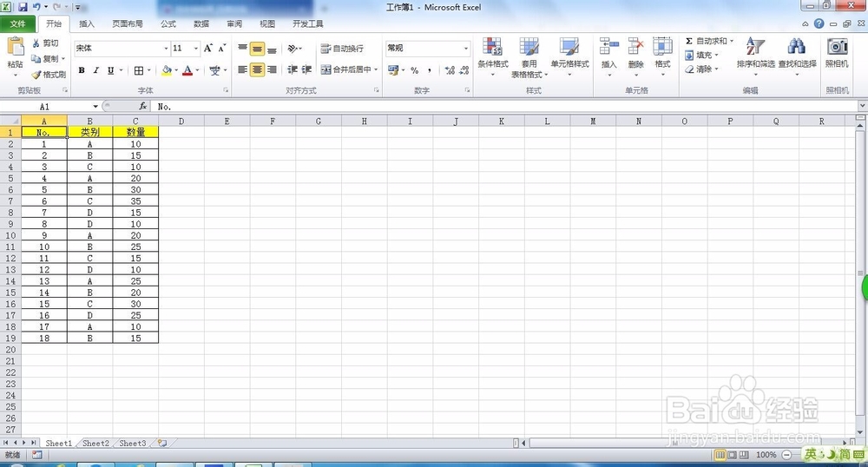
Task: Click the Paste icon in clipboard group
Action: [15, 47]
